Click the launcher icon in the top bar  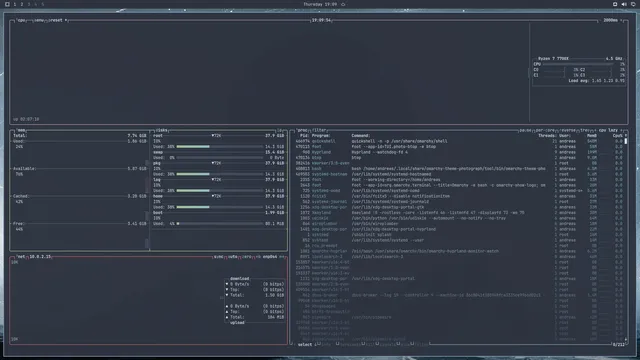[x=7, y=4]
